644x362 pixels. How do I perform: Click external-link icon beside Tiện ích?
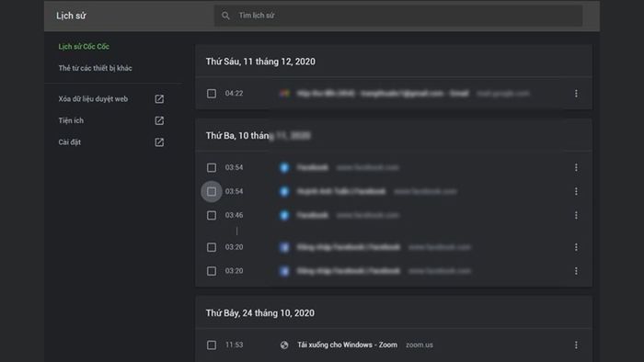pyautogui.click(x=159, y=120)
